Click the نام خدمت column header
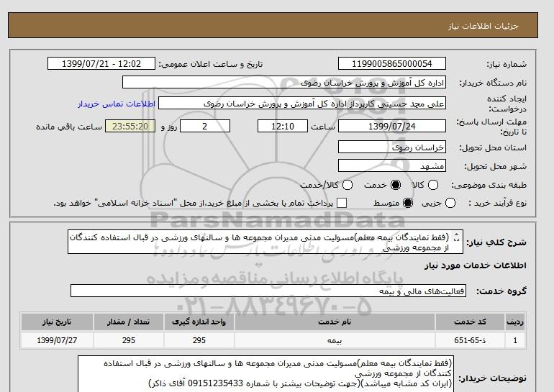Screen dimensions: 554x392 coord(335,322)
